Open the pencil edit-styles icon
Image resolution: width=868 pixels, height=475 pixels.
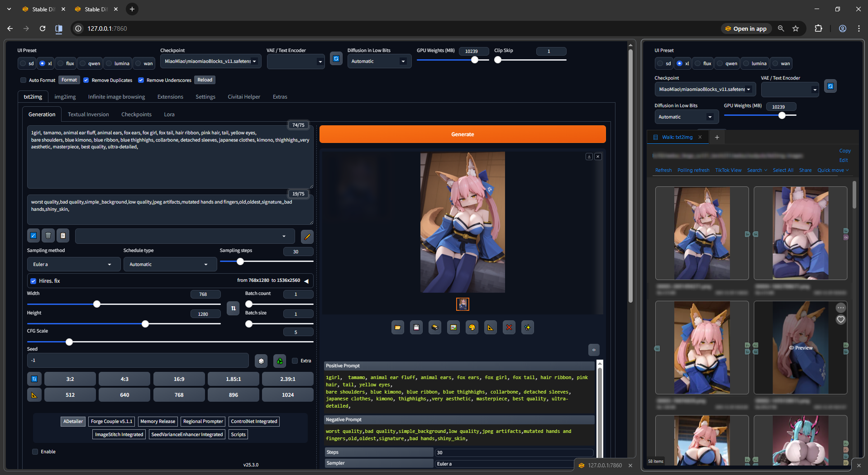point(307,236)
